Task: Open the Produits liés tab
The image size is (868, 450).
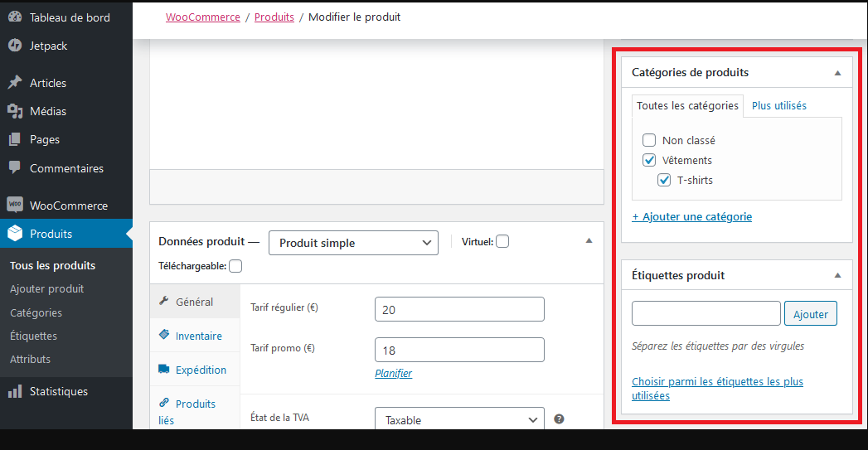Action: tap(195, 408)
